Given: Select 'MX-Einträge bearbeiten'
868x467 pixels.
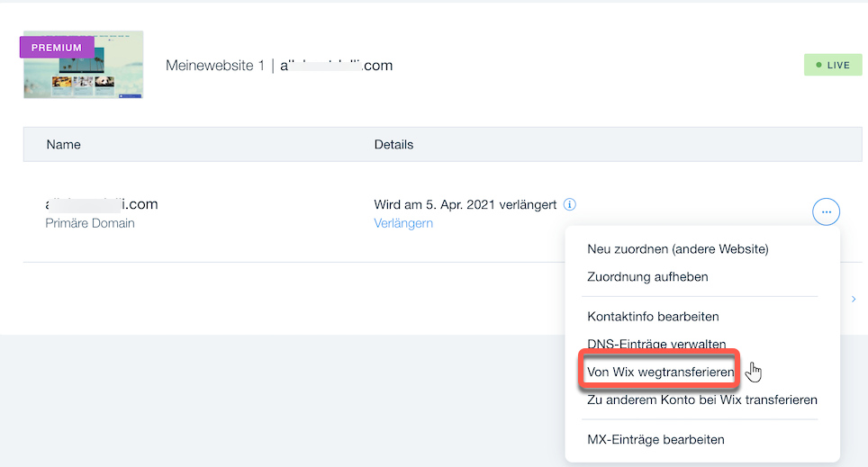Looking at the screenshot, I should (656, 439).
